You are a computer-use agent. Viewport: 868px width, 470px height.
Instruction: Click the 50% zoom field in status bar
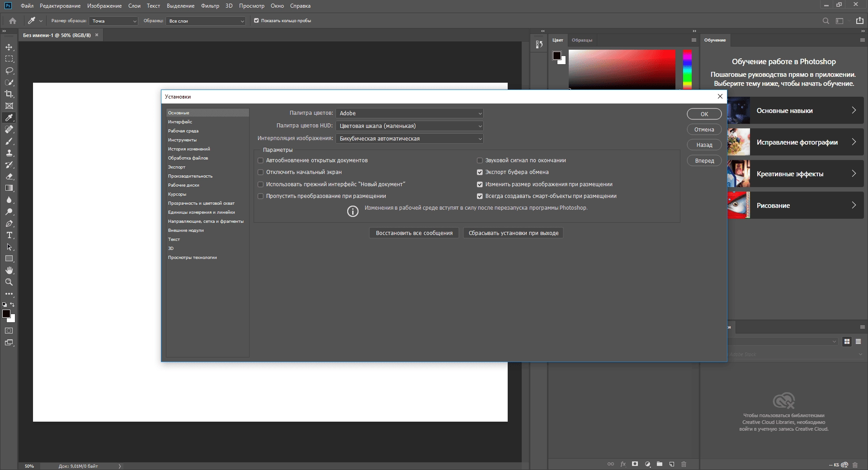click(x=29, y=466)
